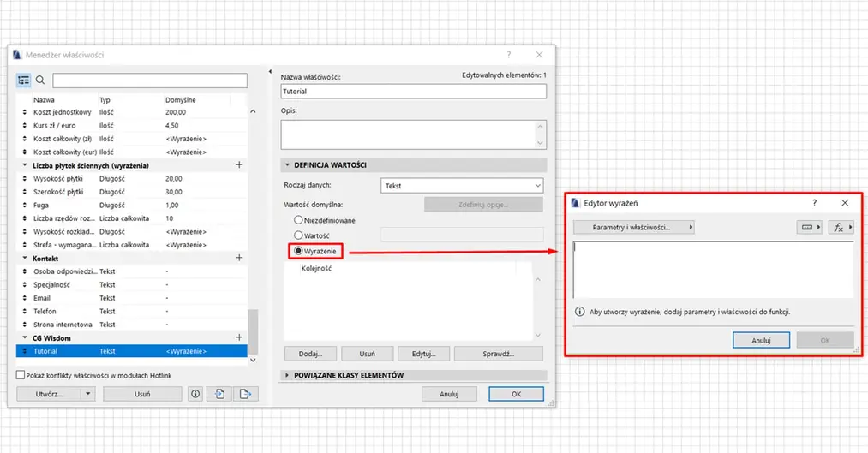The height and width of the screenshot is (453, 868).
Task: Select the Tutorial property row
Action: 132,351
